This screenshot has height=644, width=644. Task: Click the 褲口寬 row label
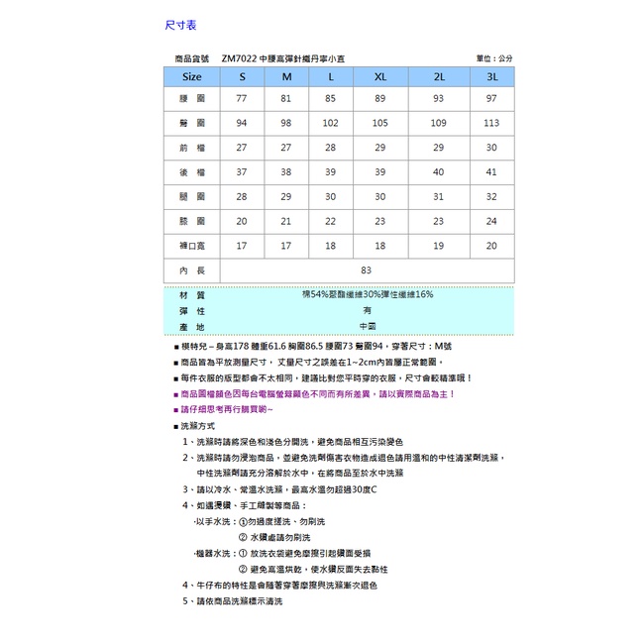[191, 245]
